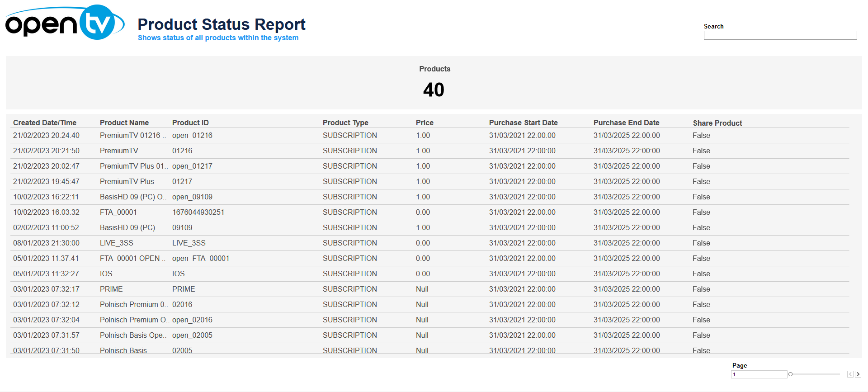Click the Purchase End Date column header

pos(626,123)
